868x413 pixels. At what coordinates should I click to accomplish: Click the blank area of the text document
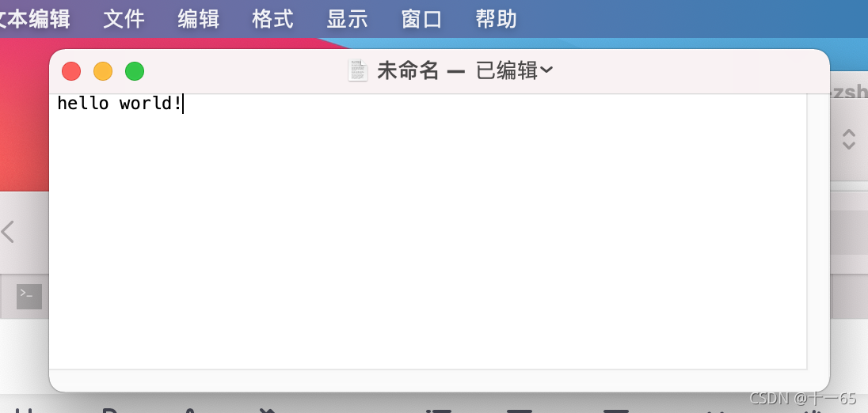coord(428,237)
